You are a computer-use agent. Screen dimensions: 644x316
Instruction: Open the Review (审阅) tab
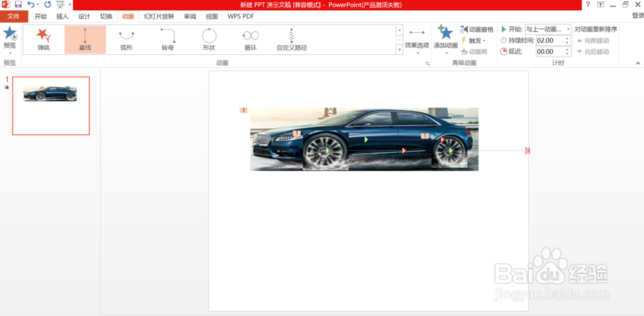190,17
